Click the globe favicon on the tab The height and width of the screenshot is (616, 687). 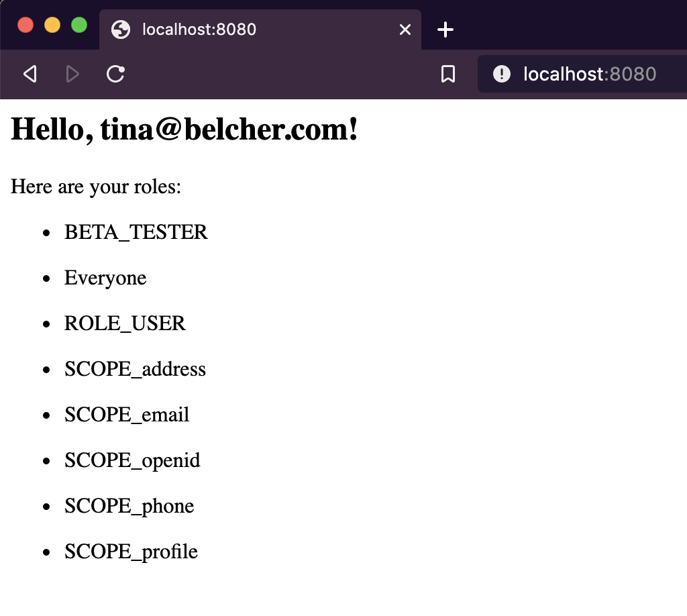tap(121, 30)
